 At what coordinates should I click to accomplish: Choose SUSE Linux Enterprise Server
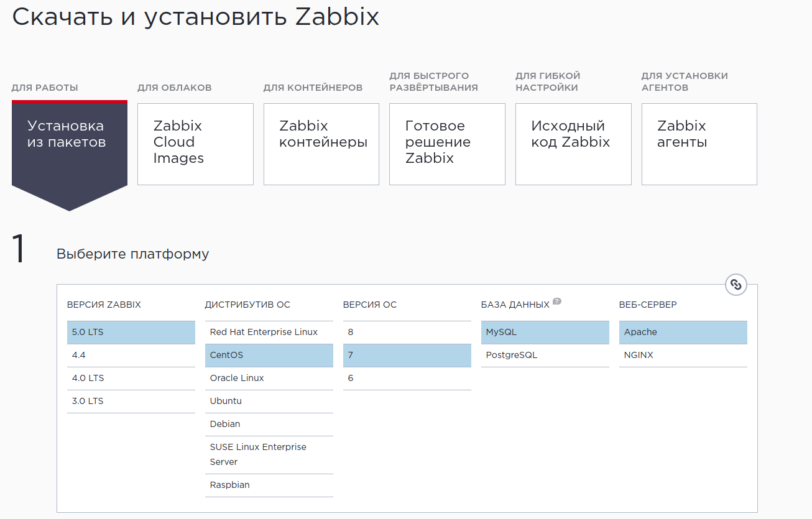click(x=269, y=455)
